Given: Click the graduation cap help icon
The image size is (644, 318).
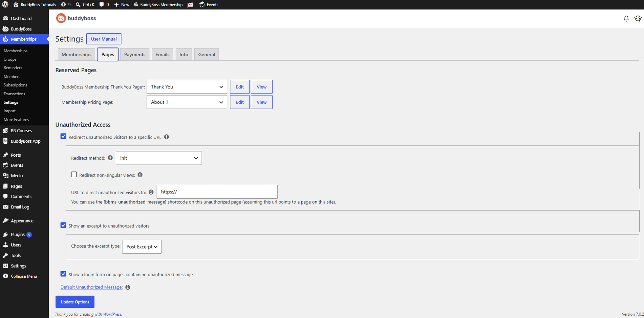Looking at the screenshot, I should point(638,19).
